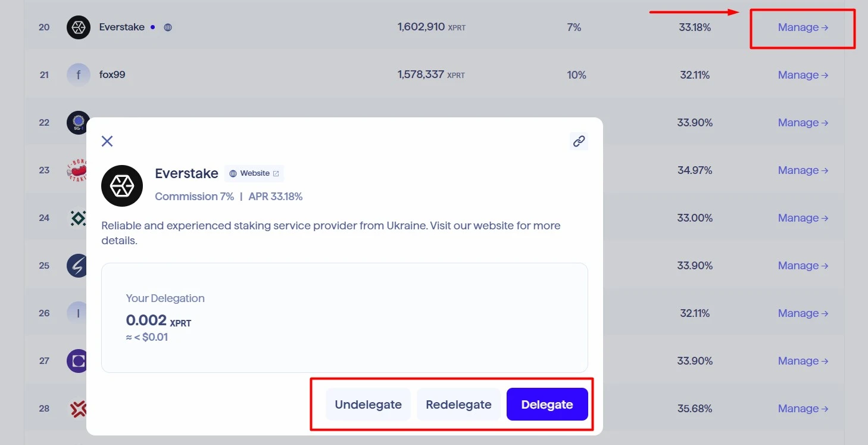This screenshot has height=445, width=868.
Task: Click the fox99 avatar icon
Action: 79,75
